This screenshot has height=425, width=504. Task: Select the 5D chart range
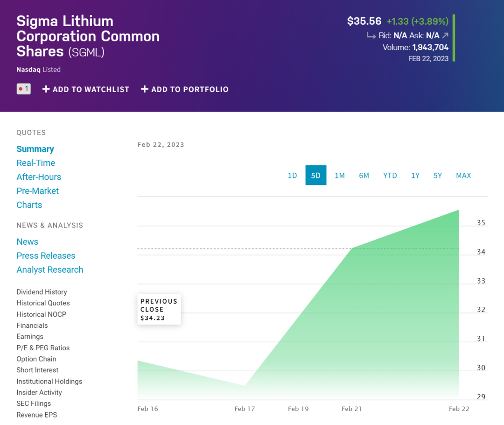point(316,176)
